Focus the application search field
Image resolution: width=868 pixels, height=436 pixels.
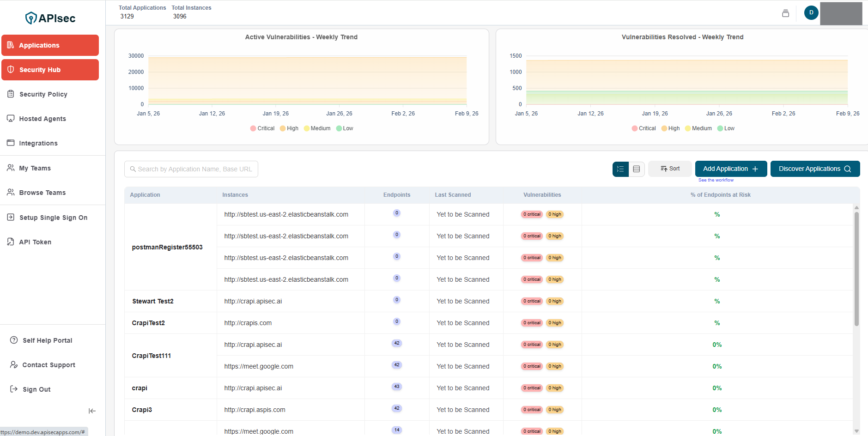coord(191,169)
